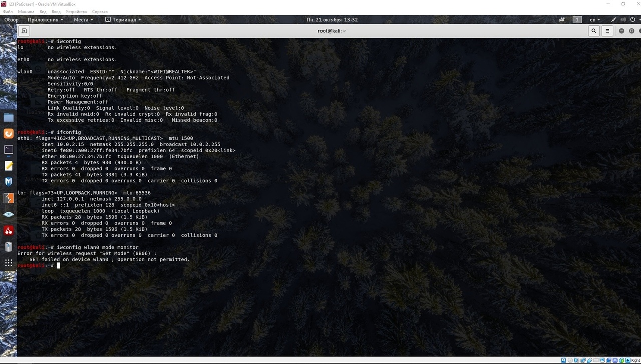Select workspace indicator number 1
The height and width of the screenshot is (364, 641).
(x=577, y=20)
